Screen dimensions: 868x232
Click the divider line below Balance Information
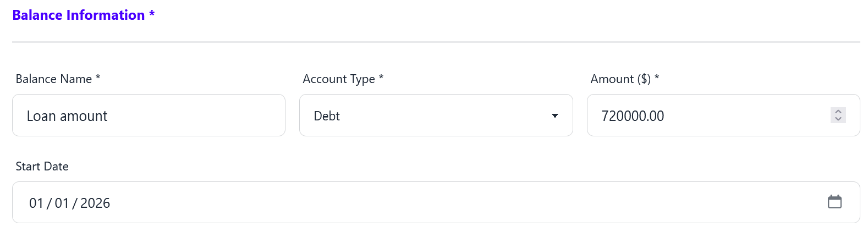click(436, 42)
